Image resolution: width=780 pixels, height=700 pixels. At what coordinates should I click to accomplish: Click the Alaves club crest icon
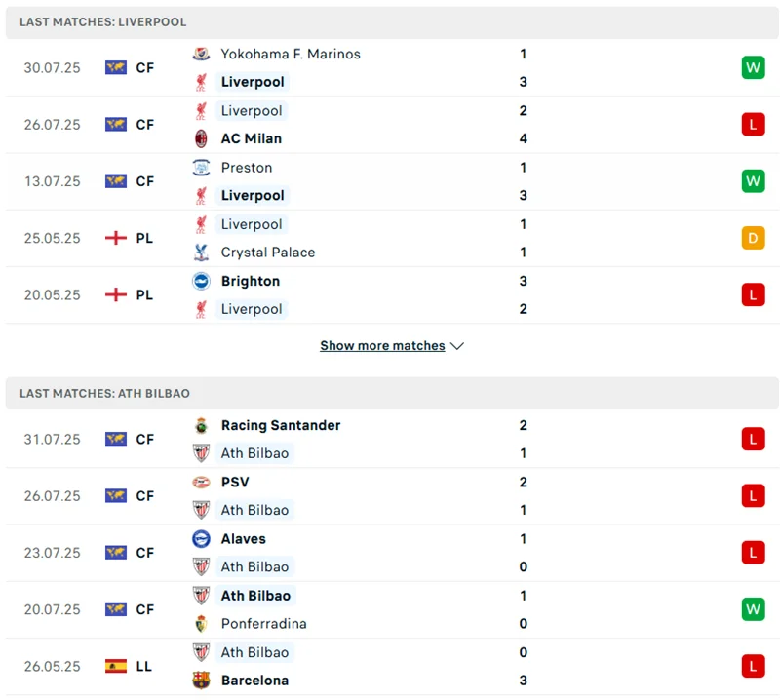(x=201, y=538)
